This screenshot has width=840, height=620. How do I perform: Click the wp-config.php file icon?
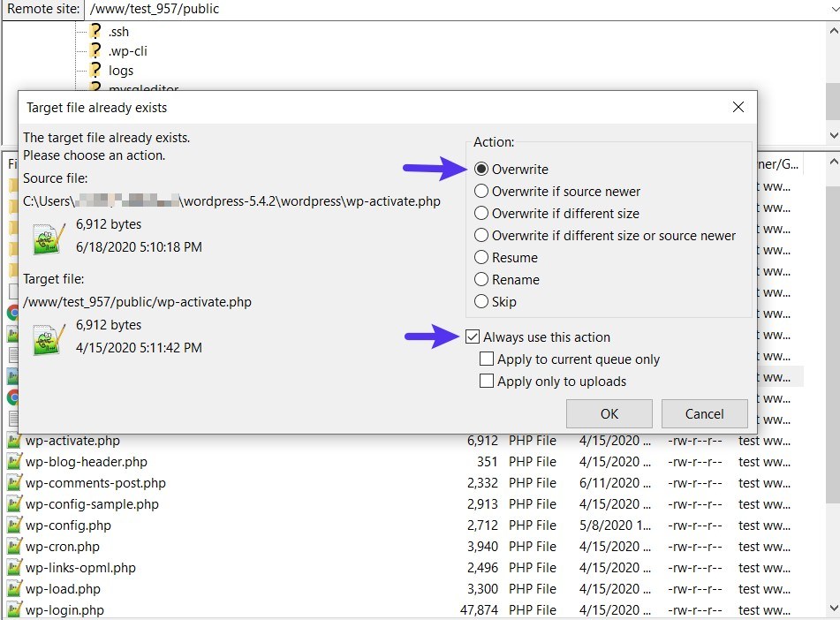click(14, 525)
